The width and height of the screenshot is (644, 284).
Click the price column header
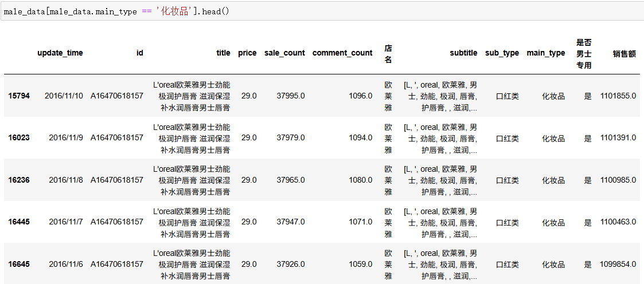[247, 53]
